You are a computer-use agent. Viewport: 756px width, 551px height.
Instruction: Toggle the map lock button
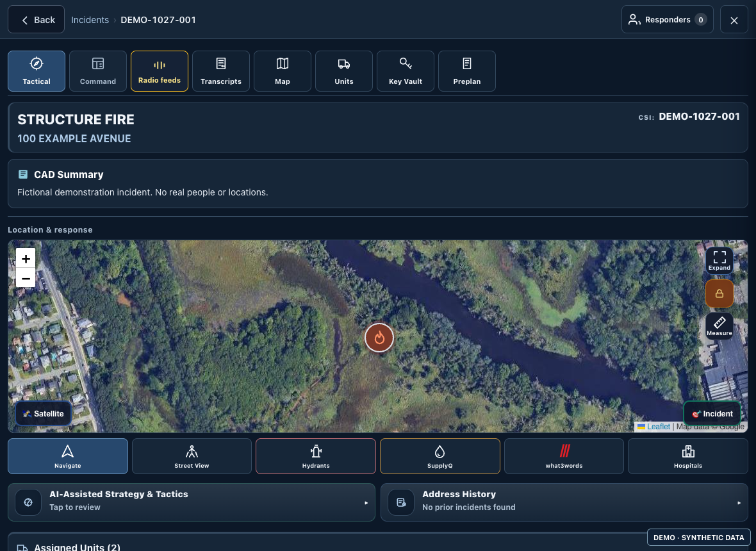719,293
